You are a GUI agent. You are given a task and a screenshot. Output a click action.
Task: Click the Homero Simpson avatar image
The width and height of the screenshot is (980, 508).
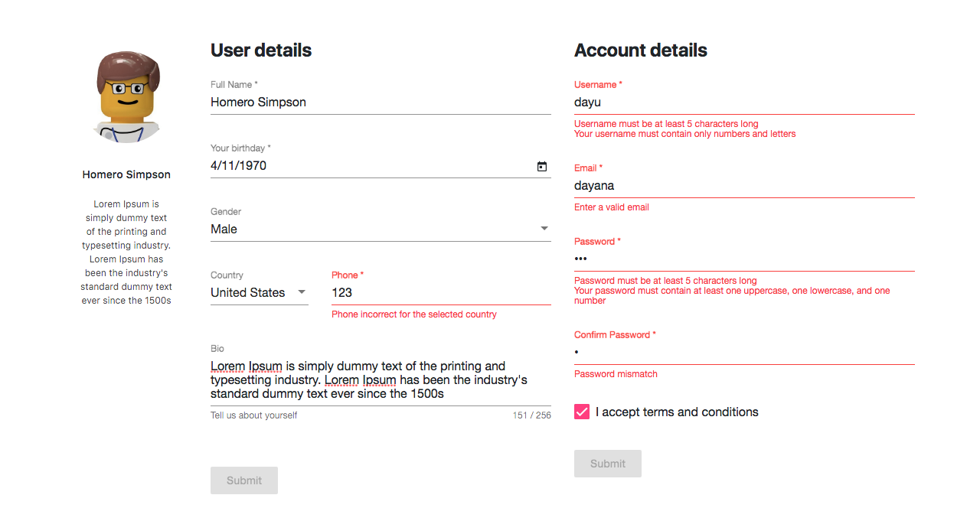pyautogui.click(x=126, y=96)
